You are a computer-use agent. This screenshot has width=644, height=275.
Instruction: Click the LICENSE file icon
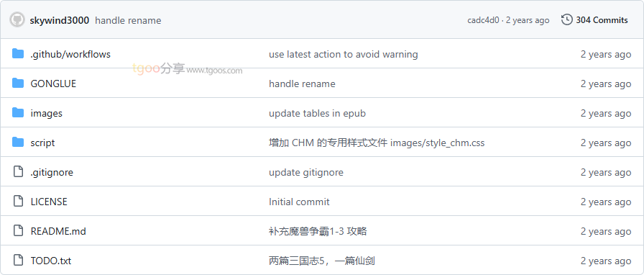pyautogui.click(x=18, y=202)
